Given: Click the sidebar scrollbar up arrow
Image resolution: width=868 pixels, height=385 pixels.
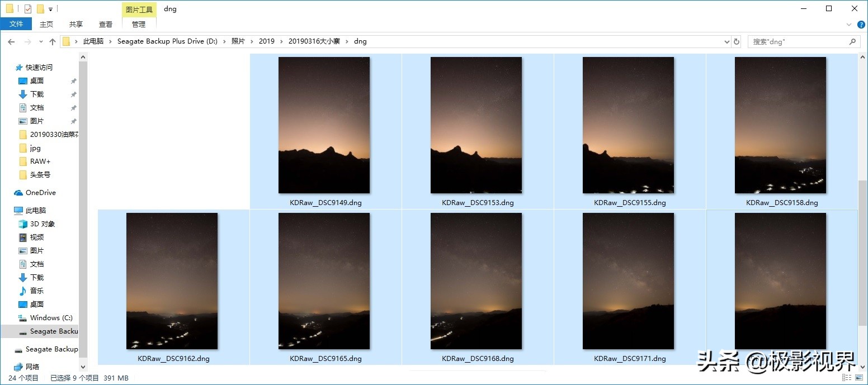Looking at the screenshot, I should (x=83, y=57).
